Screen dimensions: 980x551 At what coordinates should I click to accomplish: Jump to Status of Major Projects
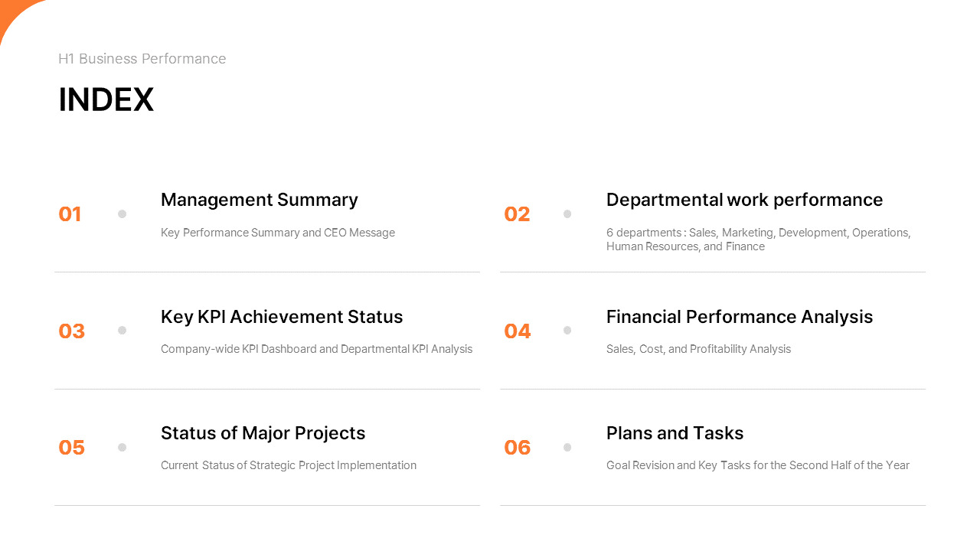[x=263, y=433]
